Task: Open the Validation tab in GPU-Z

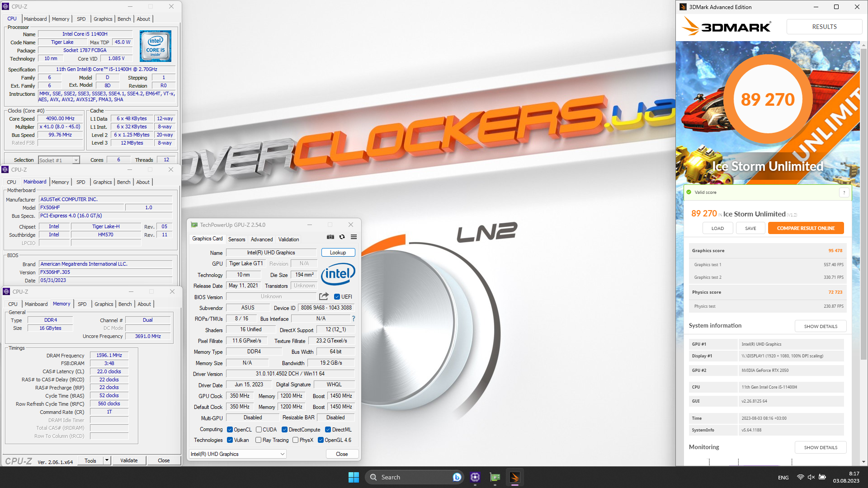Action: coord(288,239)
